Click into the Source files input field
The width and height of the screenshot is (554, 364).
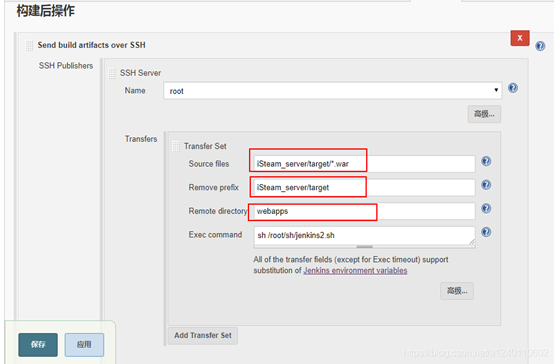[x=364, y=164]
